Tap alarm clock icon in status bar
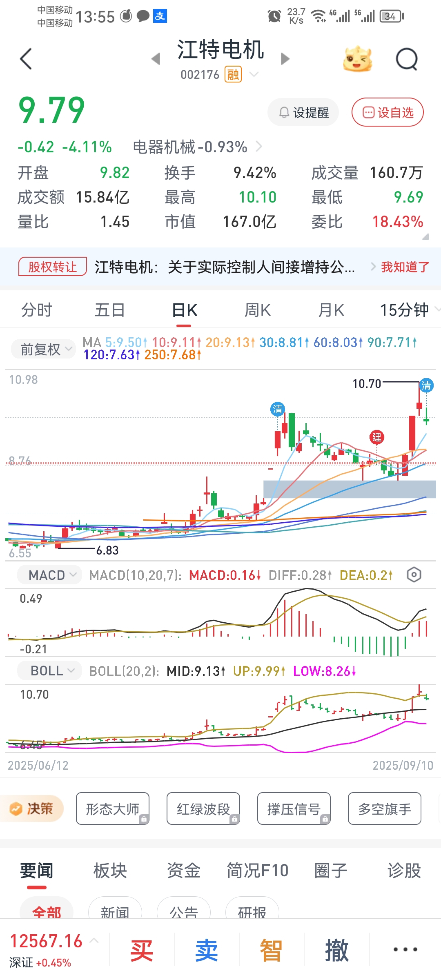The width and height of the screenshot is (441, 980). tap(274, 16)
